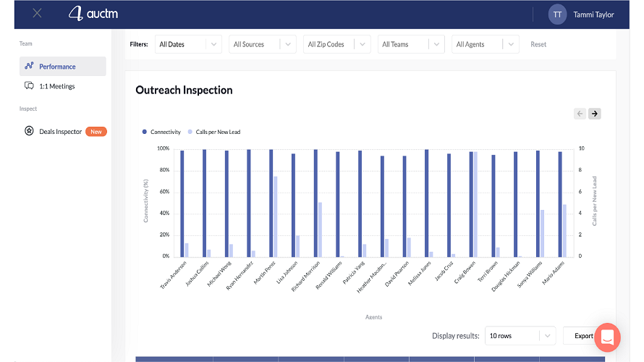Reset all filters
644x362 pixels.
coord(538,44)
